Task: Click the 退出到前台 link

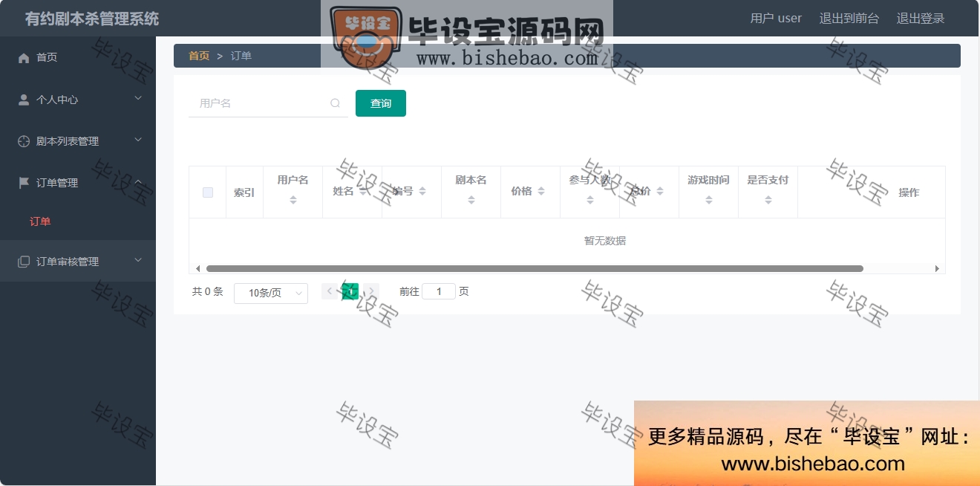Action: [x=849, y=19]
